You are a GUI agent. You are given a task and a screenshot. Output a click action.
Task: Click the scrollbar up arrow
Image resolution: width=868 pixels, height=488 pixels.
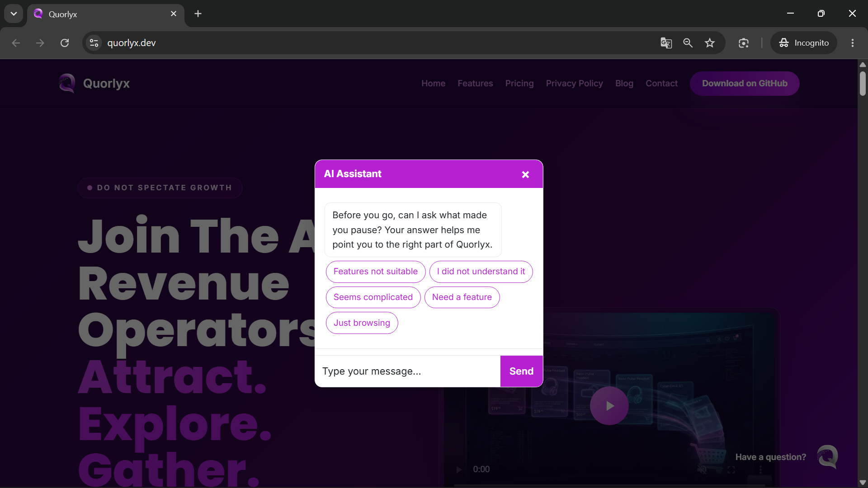[863, 65]
